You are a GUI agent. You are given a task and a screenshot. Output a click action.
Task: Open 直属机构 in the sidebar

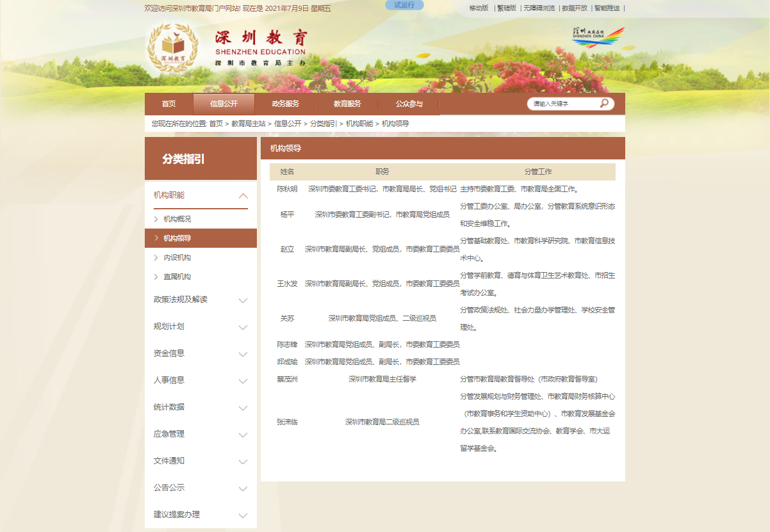point(177,277)
